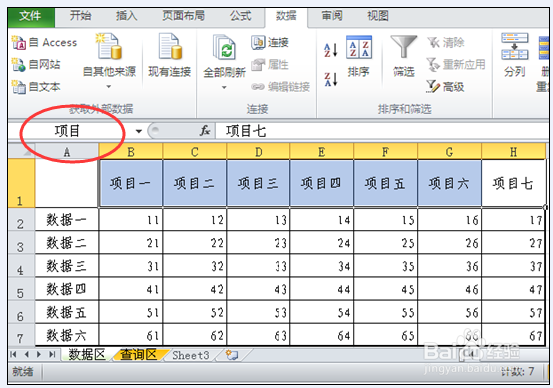Open the name box dropdown arrow
The height and width of the screenshot is (388, 553).
click(x=139, y=132)
